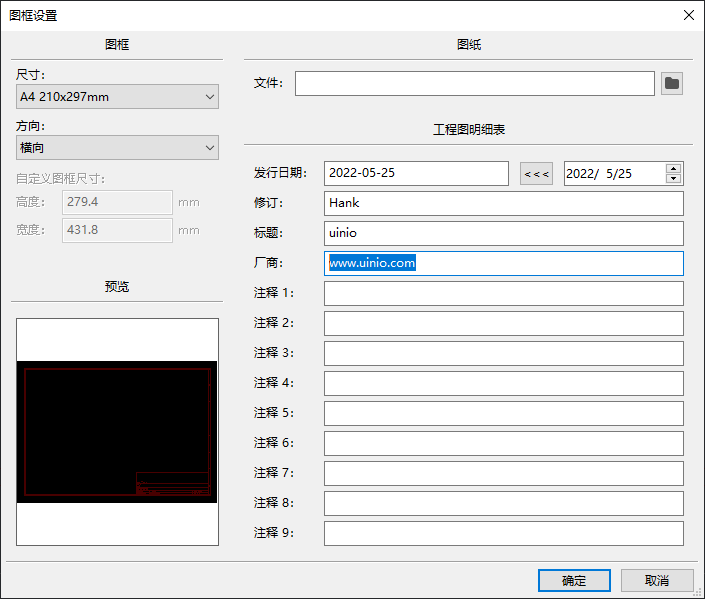Screen dimensions: 705x599
Task: Increase date with the spinner up arrow
Action: pos(674,169)
